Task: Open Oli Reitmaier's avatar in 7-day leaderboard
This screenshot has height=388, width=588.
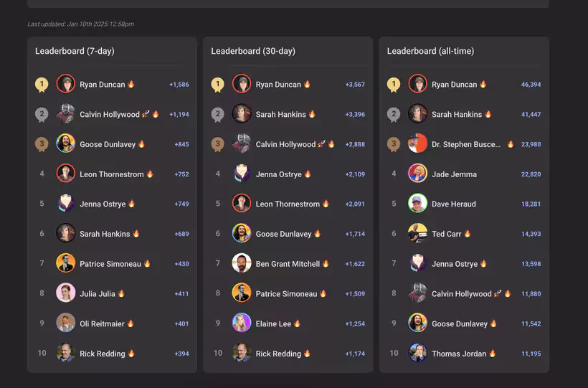Action: [x=66, y=323]
